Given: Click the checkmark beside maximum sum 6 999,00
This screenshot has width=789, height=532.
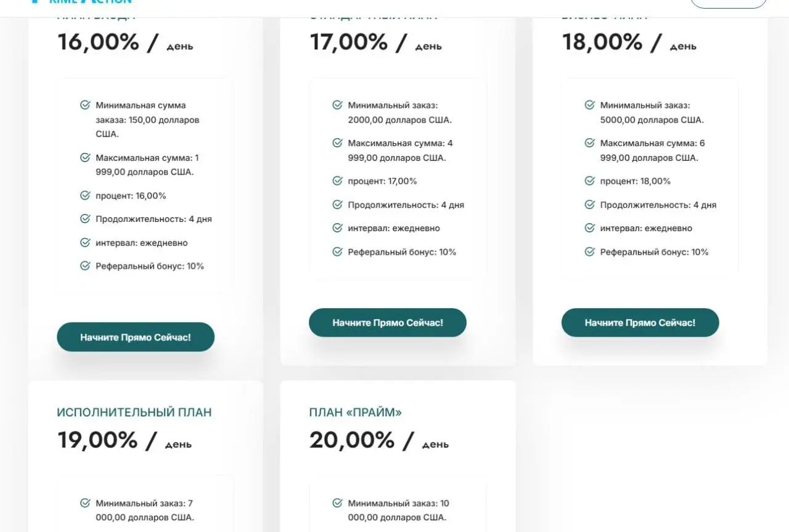Looking at the screenshot, I should point(590,143).
